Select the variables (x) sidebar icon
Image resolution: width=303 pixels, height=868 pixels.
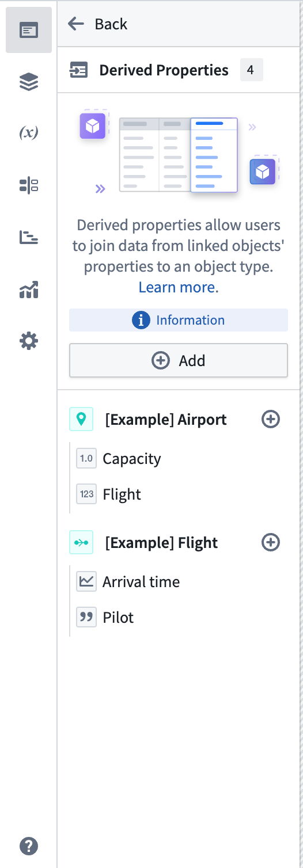(x=29, y=133)
